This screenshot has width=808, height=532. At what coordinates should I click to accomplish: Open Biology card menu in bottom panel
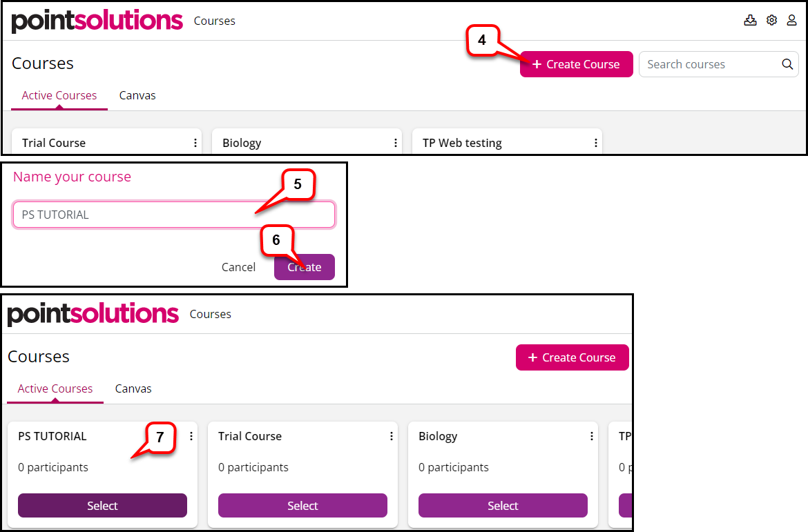pos(592,436)
